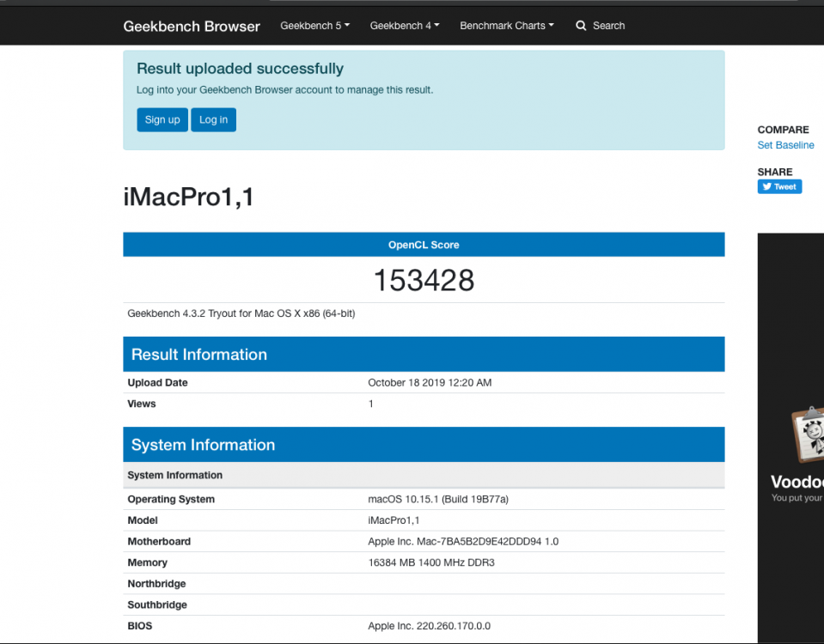Click the Log in button
Screen dimensions: 824x644
click(213, 119)
